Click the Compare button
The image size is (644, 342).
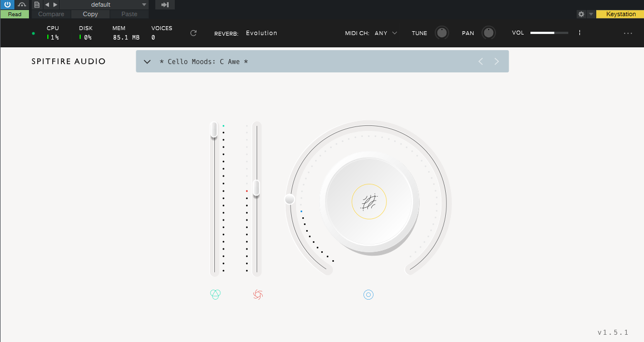point(51,14)
